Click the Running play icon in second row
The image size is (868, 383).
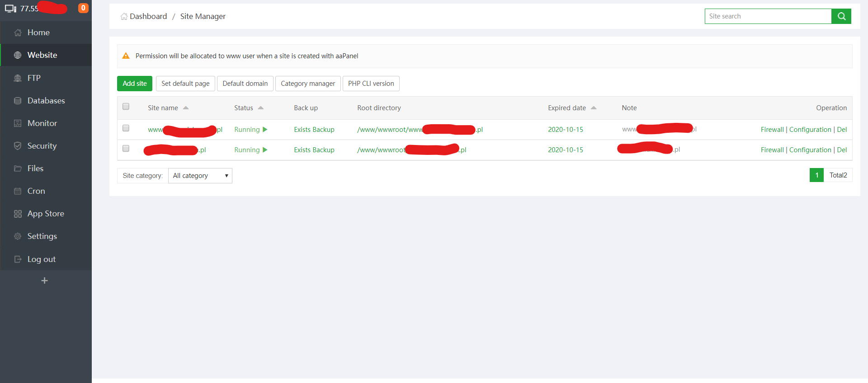pos(265,150)
